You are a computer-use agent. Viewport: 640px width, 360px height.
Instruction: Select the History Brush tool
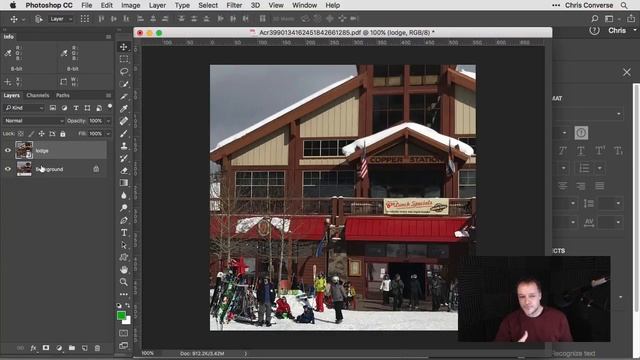124,158
